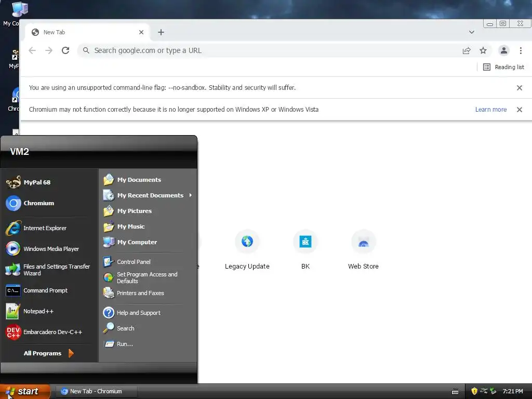Image resolution: width=532 pixels, height=399 pixels.
Task: Click the network connection tray icon
Action: point(484,391)
